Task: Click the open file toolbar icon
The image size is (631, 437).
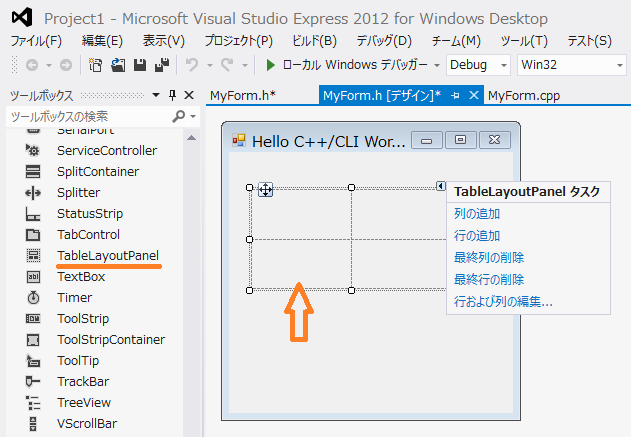Action: point(118,65)
